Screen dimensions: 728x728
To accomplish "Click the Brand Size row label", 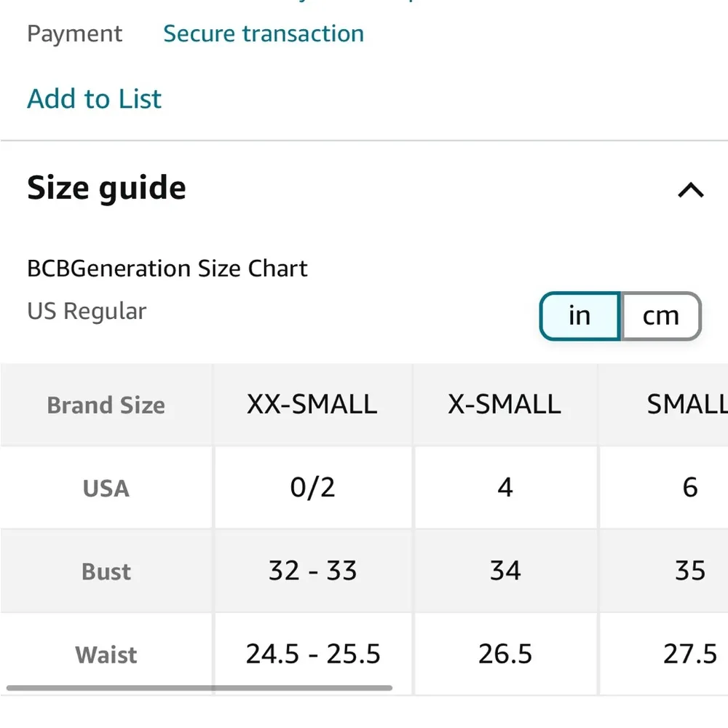I will tap(106, 405).
